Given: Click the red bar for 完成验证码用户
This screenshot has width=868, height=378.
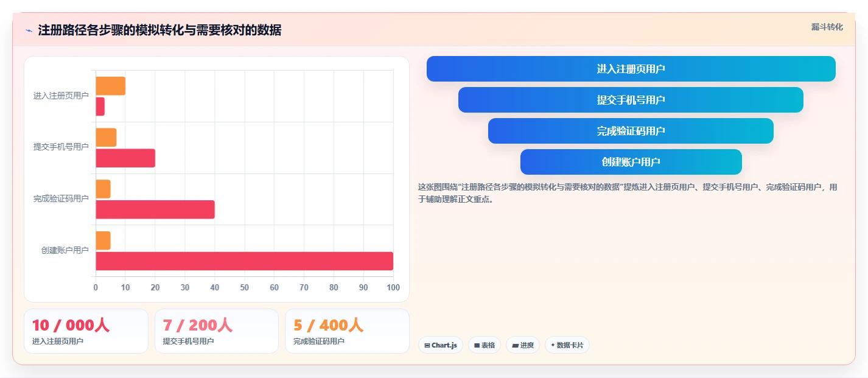Looking at the screenshot, I should pos(155,209).
